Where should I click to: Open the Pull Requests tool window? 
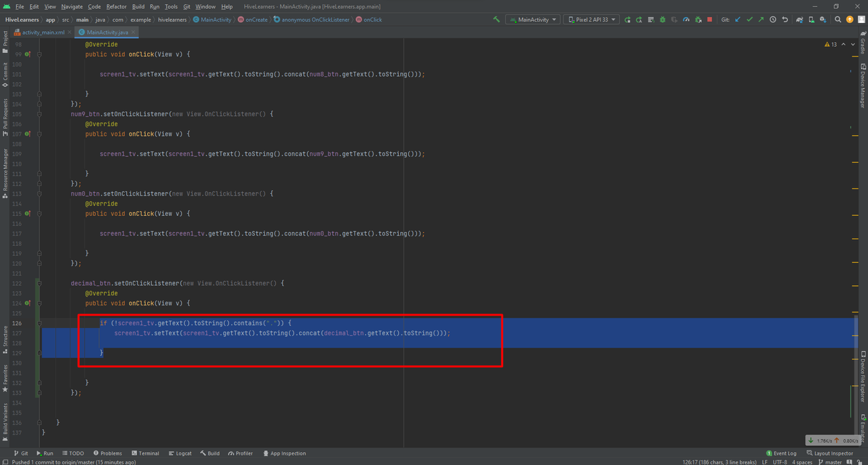(5, 117)
